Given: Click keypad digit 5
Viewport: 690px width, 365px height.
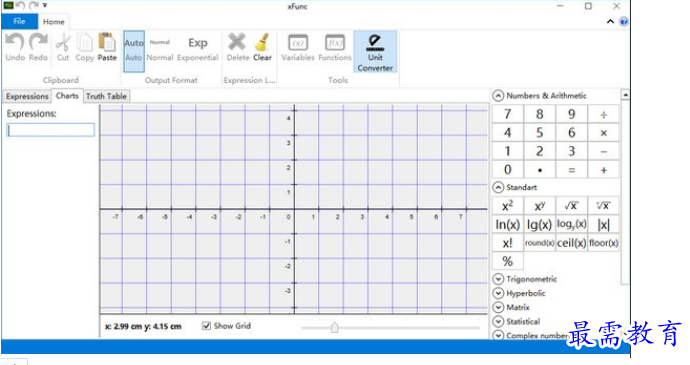Looking at the screenshot, I should coord(540,133).
